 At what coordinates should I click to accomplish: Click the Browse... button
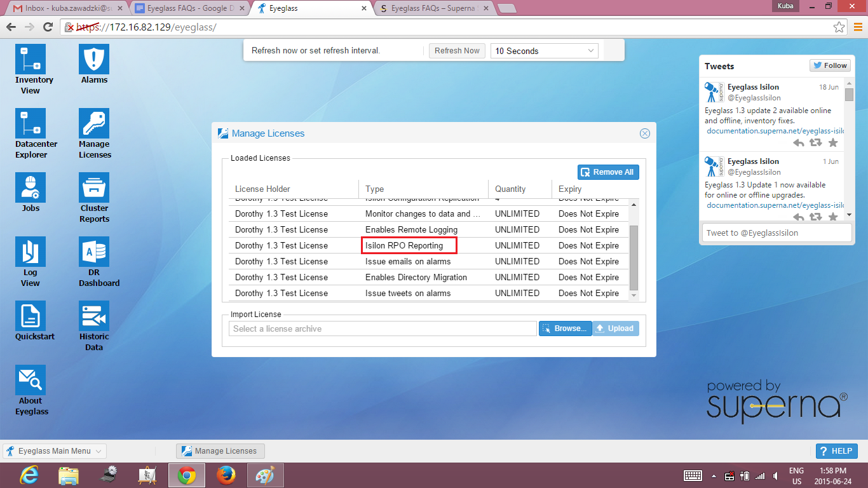[x=565, y=329]
